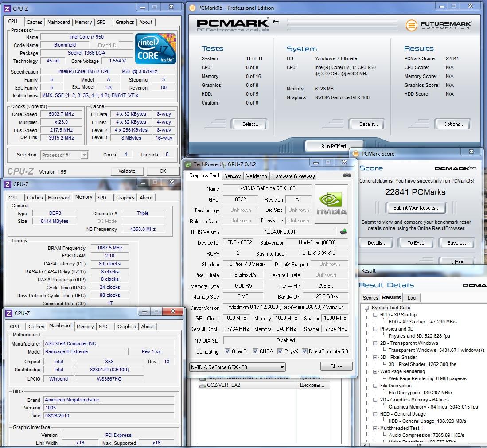Viewport: 487px width, 448px height.
Task: Click the CPU-Z icon in the Memory window title
Action: (x=8, y=184)
